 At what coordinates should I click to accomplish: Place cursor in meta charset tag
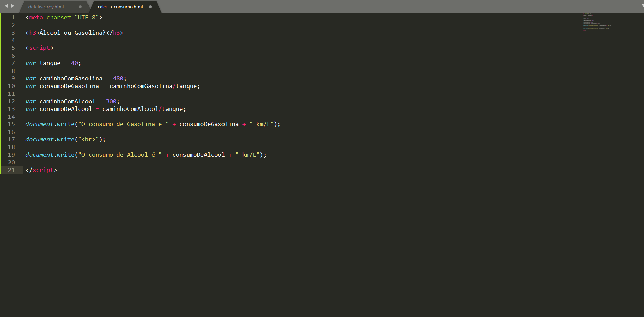click(64, 17)
